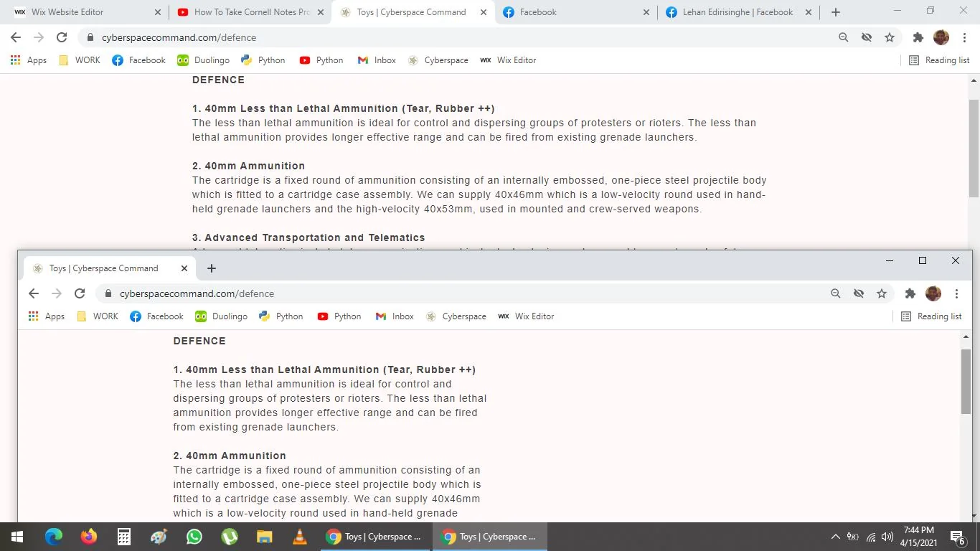Viewport: 980px width, 551px height.
Task: Click the front window vertical scrollbar thumb
Action: click(966, 382)
